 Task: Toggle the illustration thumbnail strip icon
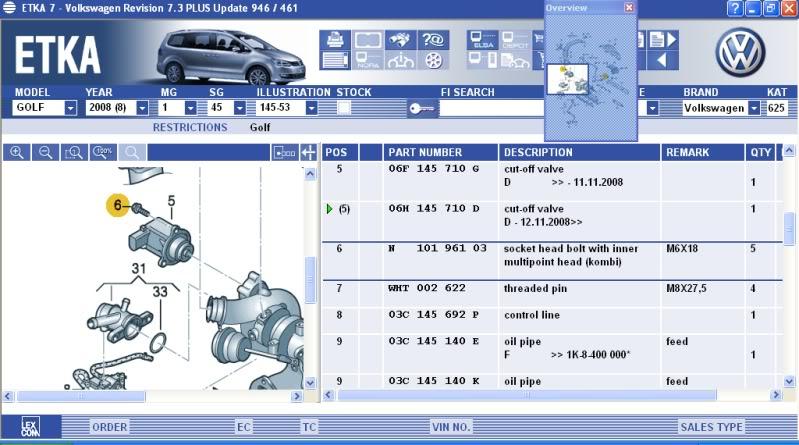coord(284,152)
